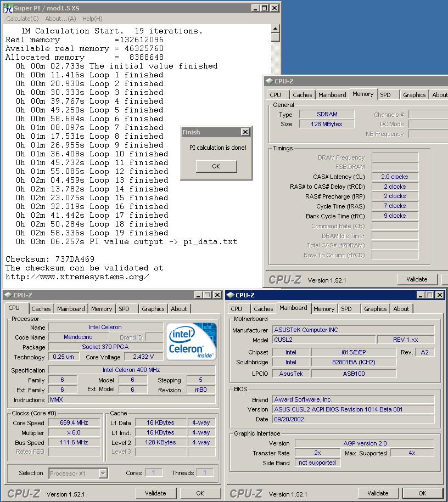Click the Core Speed value field
Viewport: 448px width, 502px height.
[74, 423]
